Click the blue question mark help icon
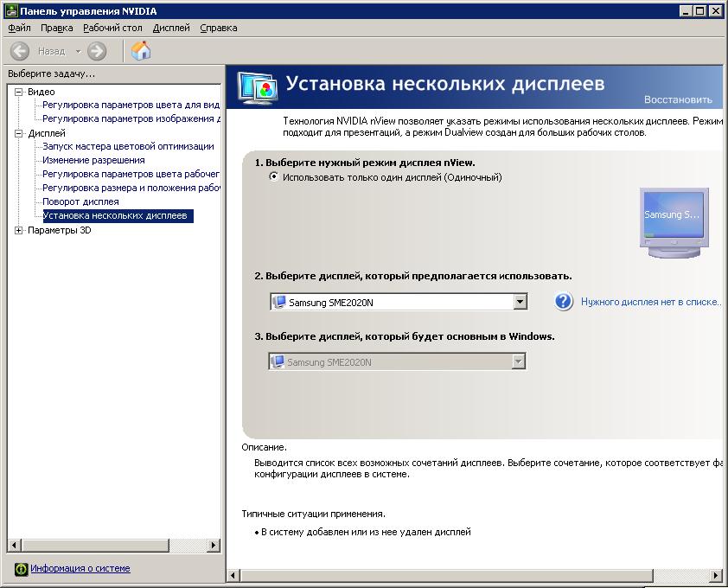 point(564,302)
